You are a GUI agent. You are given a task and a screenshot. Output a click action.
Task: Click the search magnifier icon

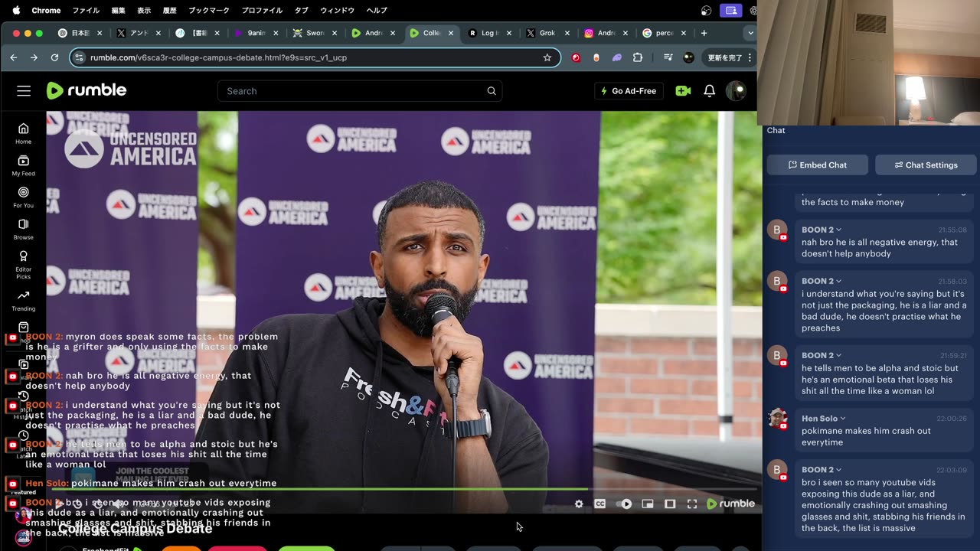pos(492,91)
